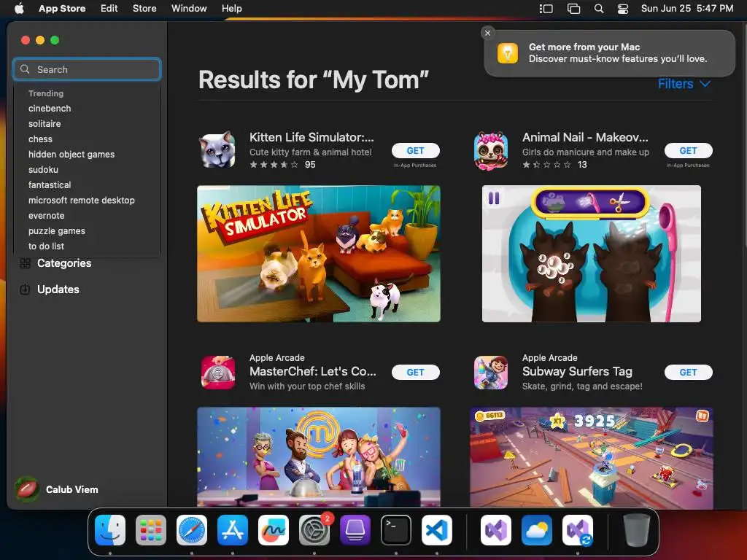Open the Apple menu
This screenshot has width=747, height=560.
click(x=19, y=8)
